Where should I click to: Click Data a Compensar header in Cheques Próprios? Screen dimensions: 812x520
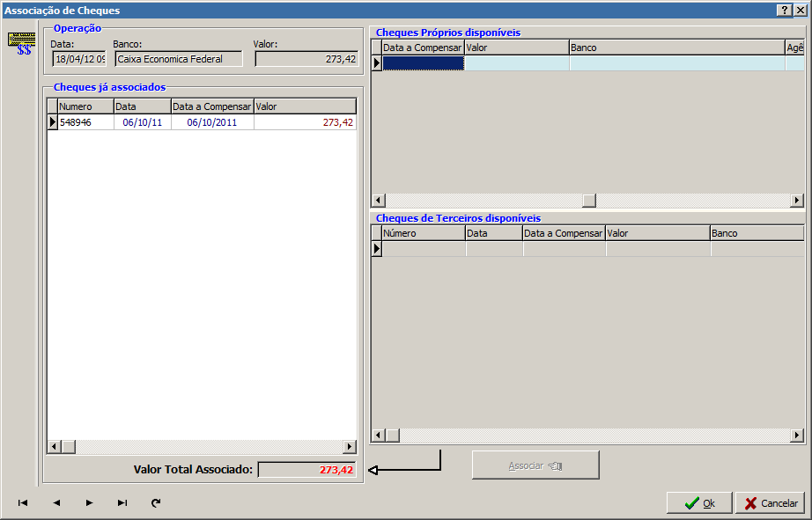pyautogui.click(x=423, y=48)
